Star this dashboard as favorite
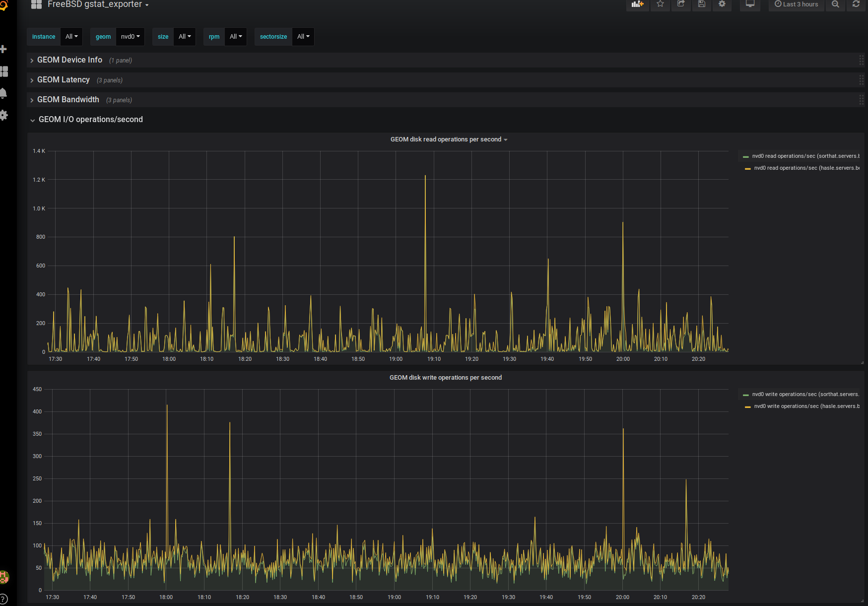The width and height of the screenshot is (868, 606). point(660,4)
